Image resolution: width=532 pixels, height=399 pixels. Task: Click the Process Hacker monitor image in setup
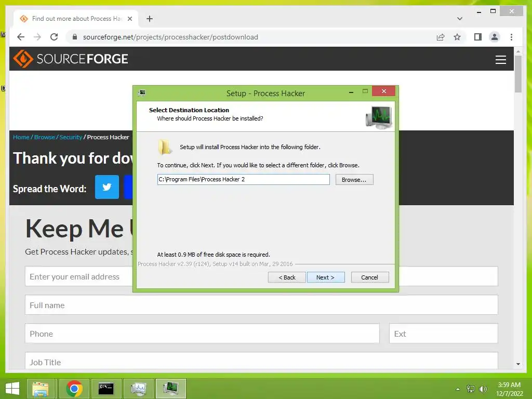pos(379,117)
